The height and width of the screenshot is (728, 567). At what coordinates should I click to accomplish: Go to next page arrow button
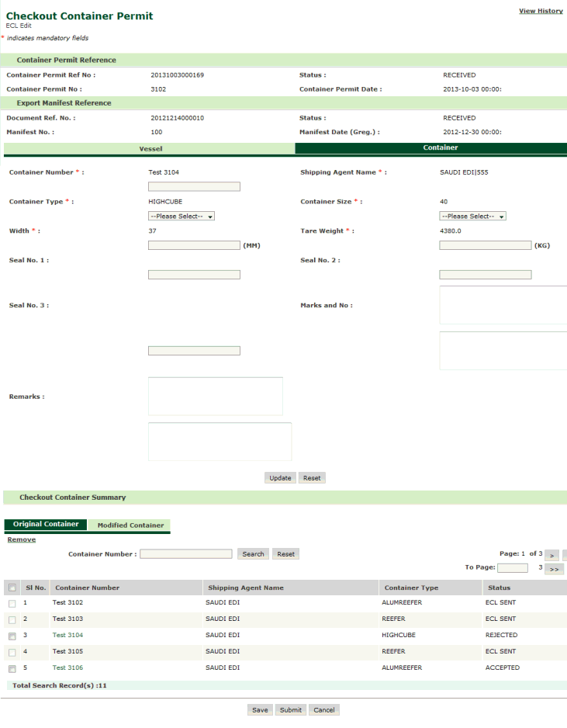click(x=551, y=555)
